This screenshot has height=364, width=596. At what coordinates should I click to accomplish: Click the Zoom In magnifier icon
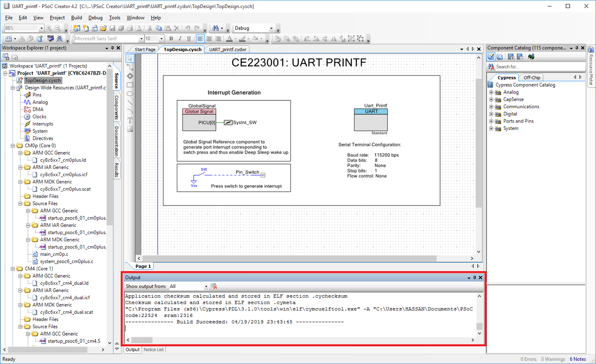49,28
